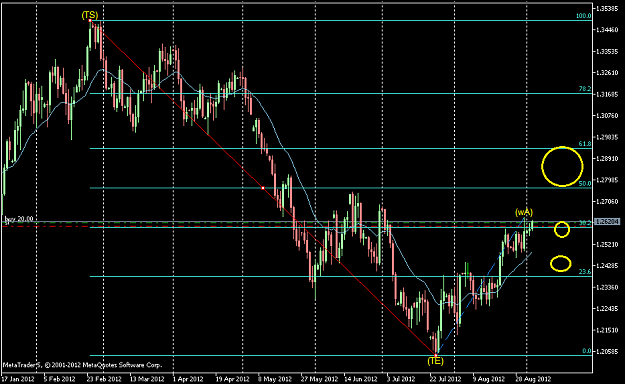Select the red trendline top anchor at TS
This screenshot has height=384, width=625.
[90, 20]
